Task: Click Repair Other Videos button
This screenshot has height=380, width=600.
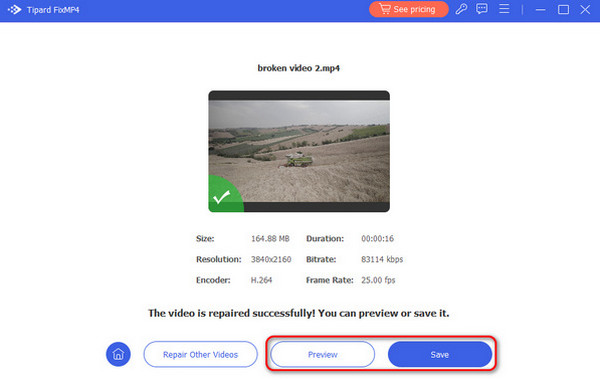Action: click(201, 354)
